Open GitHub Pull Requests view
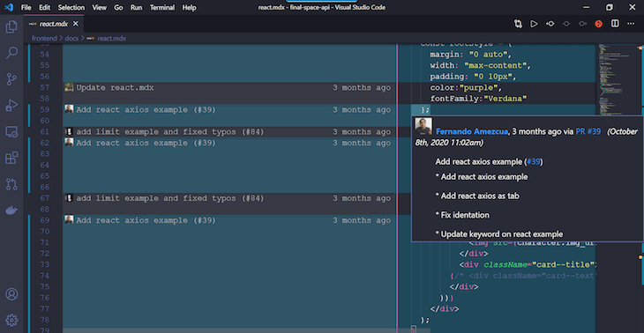Viewport: 644px width, 333px height. point(11,184)
